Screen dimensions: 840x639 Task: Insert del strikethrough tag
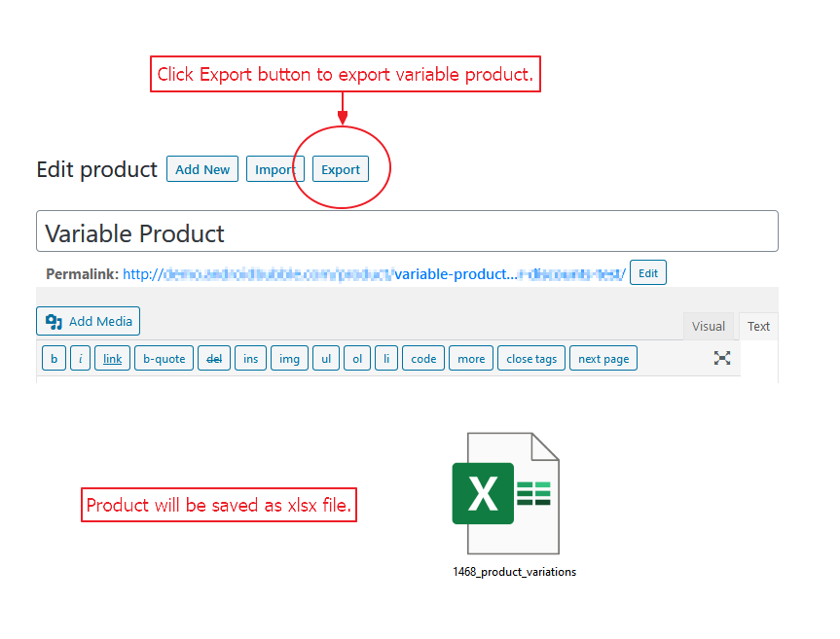tap(214, 359)
